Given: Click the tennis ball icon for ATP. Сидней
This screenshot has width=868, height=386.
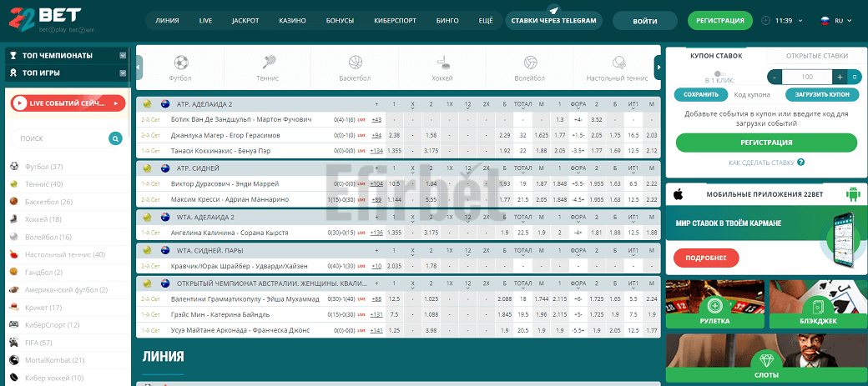Looking at the screenshot, I should pos(147,168).
